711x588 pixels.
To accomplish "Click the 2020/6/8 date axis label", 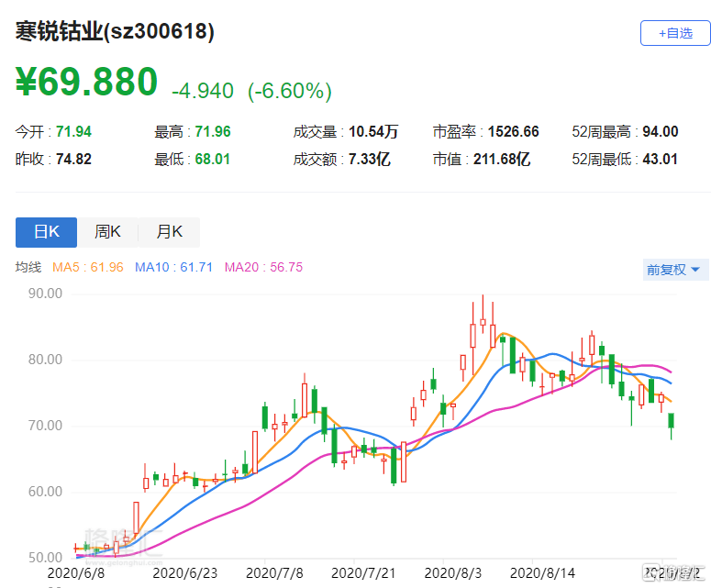I will 76,573.
